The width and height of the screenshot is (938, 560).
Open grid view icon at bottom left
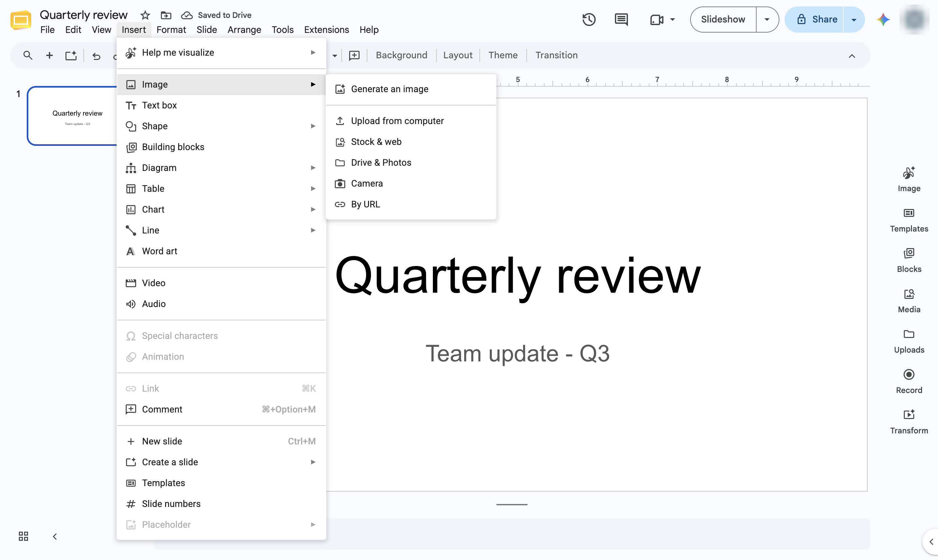click(23, 536)
